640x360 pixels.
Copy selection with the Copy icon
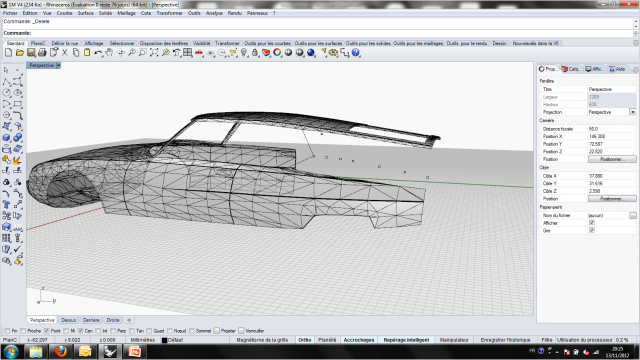point(76,53)
